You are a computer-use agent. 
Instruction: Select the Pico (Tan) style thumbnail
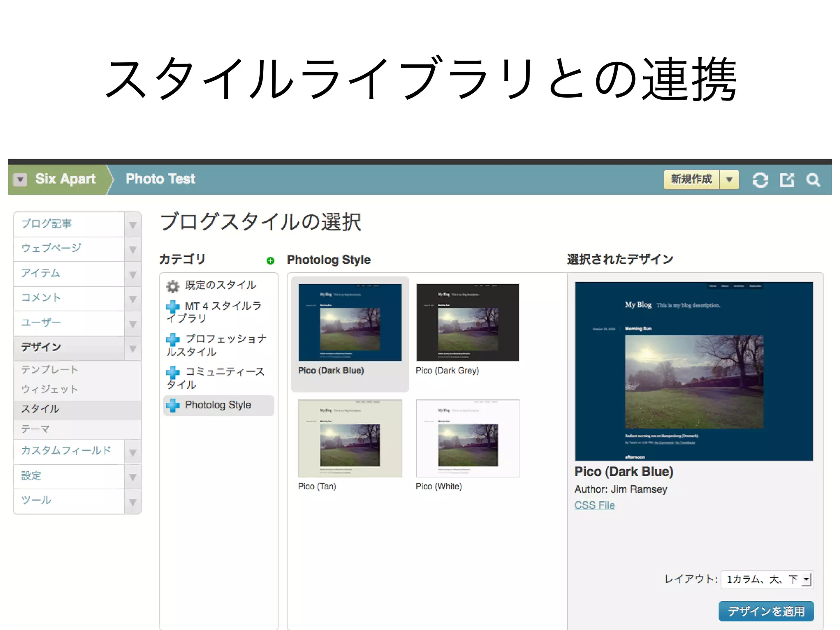click(350, 438)
